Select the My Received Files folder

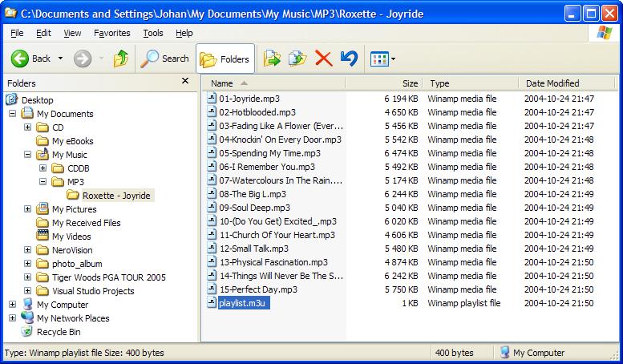click(87, 223)
